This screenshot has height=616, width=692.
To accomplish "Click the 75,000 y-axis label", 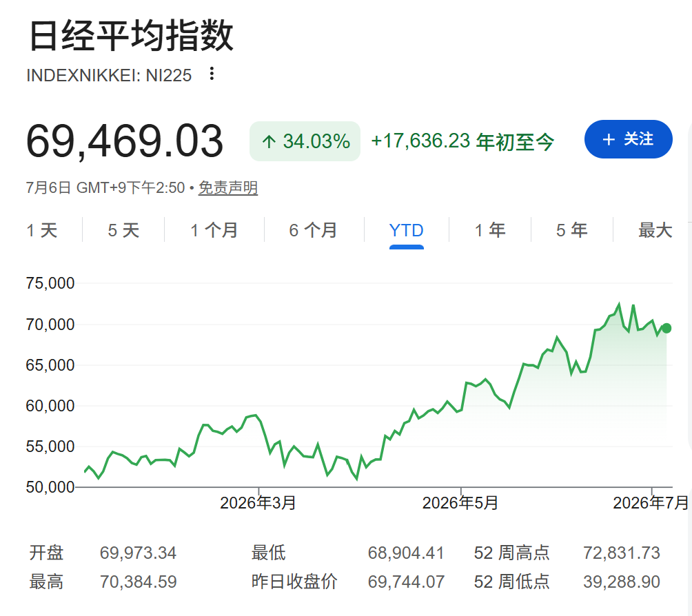I will [x=50, y=283].
